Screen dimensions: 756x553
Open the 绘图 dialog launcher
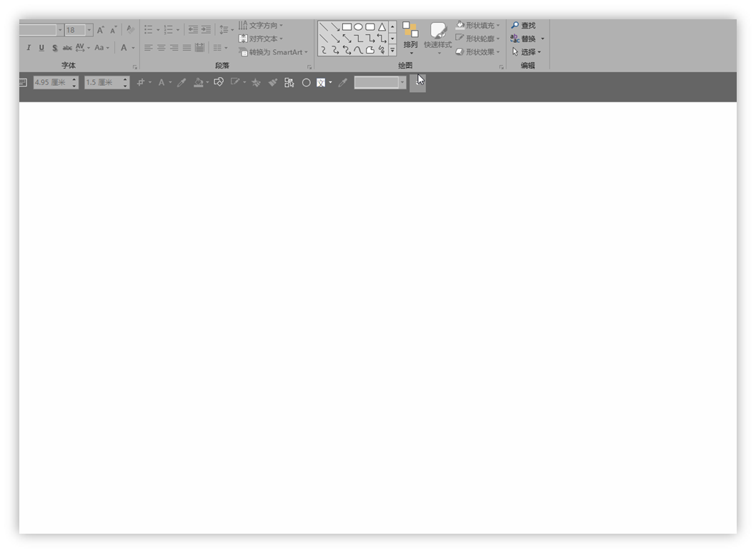[x=502, y=67]
